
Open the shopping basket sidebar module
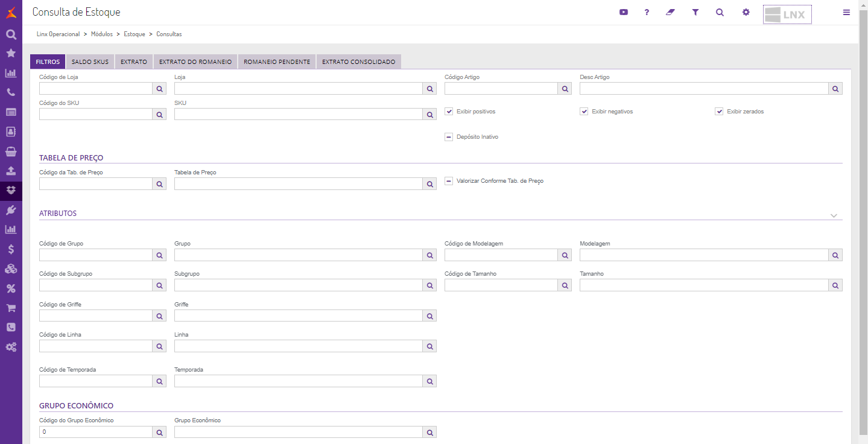[x=11, y=151]
